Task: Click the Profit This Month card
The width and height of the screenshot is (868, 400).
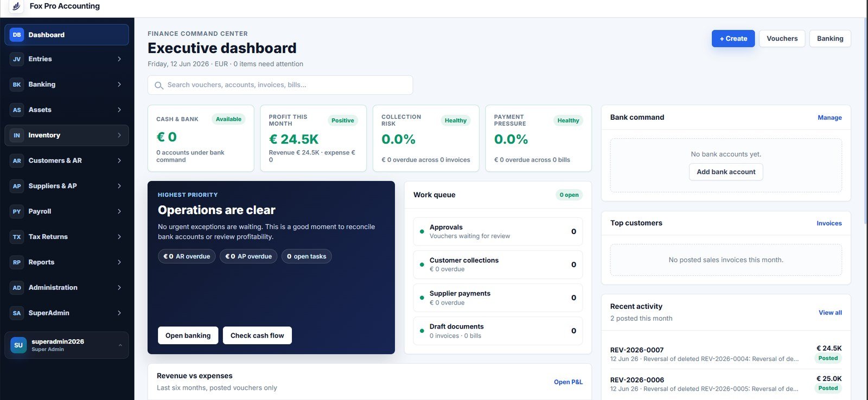Action: tap(314, 138)
